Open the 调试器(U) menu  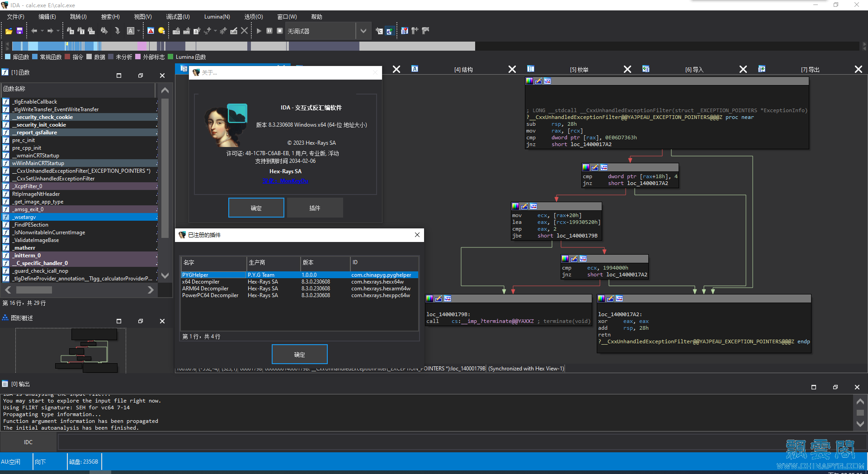pyautogui.click(x=178, y=17)
